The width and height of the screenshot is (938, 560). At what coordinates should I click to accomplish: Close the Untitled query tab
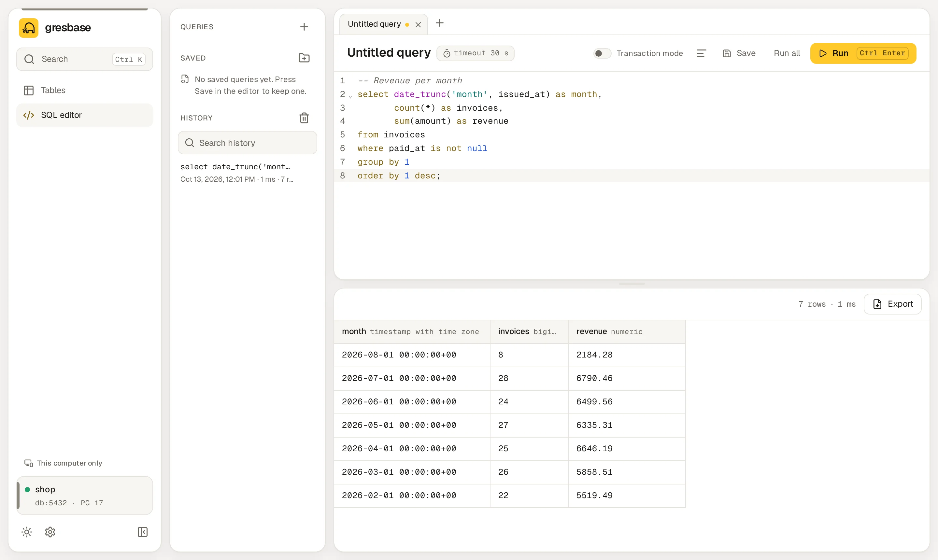[418, 24]
